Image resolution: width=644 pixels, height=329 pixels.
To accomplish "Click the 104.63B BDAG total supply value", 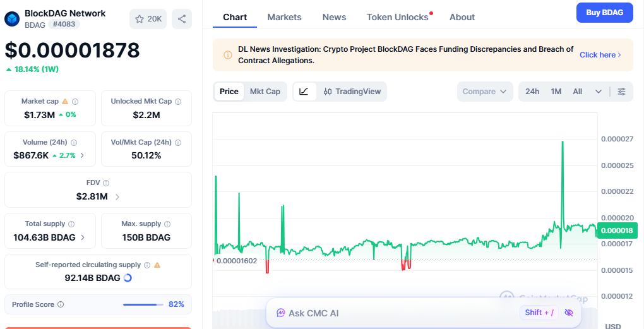I will (x=44, y=237).
